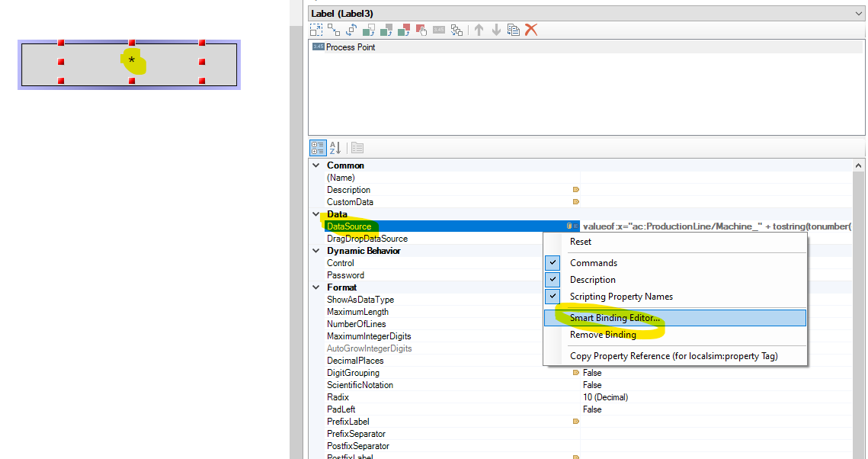This screenshot has height=459, width=868.
Task: Toggle the Commands checkmark in context menu
Action: click(553, 263)
